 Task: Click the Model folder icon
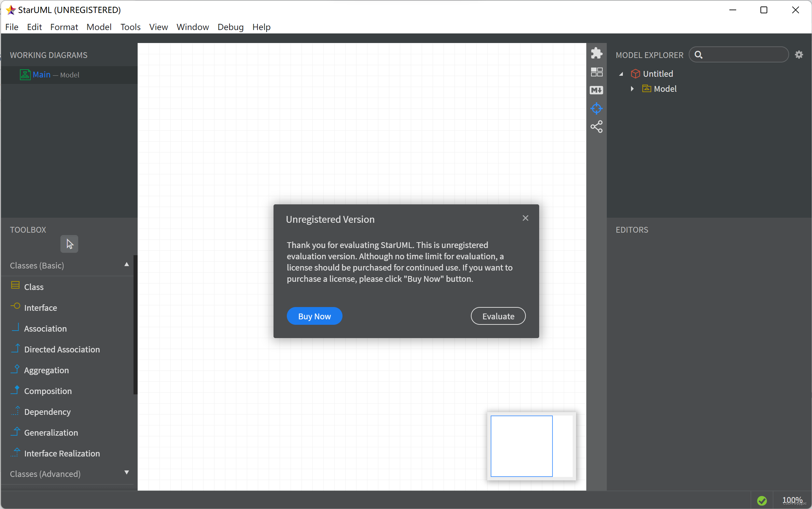(x=646, y=89)
